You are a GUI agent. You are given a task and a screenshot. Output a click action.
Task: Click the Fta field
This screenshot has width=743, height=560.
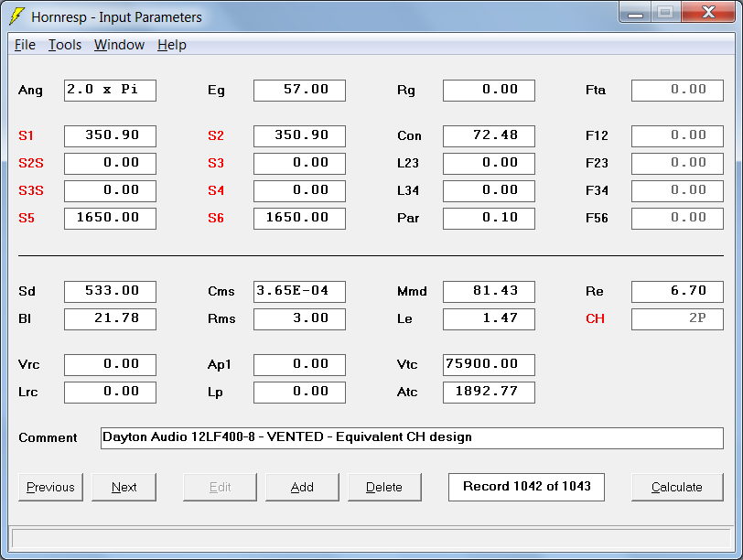coord(678,91)
